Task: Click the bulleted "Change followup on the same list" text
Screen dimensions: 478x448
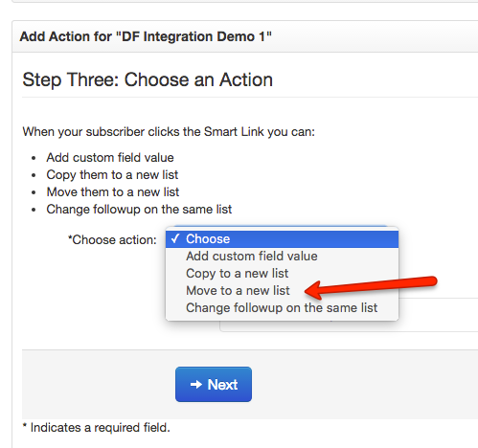Action: (139, 210)
